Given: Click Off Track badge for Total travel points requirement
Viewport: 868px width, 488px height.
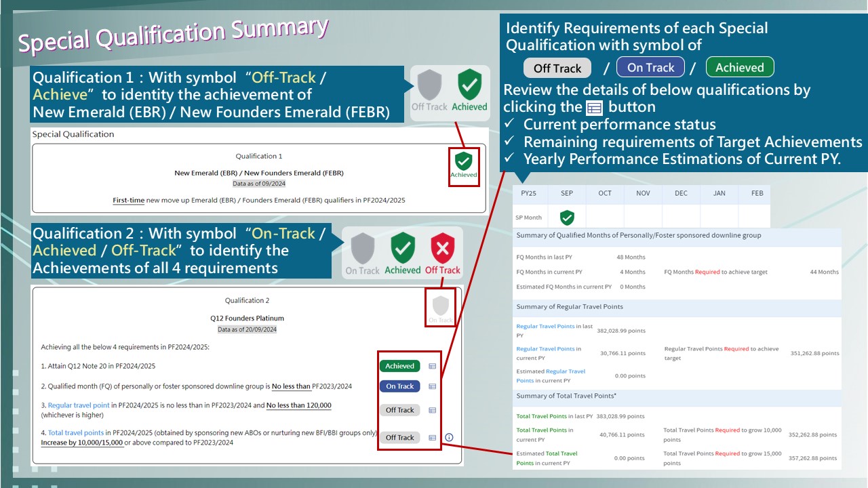Looking at the screenshot, I should click(399, 438).
